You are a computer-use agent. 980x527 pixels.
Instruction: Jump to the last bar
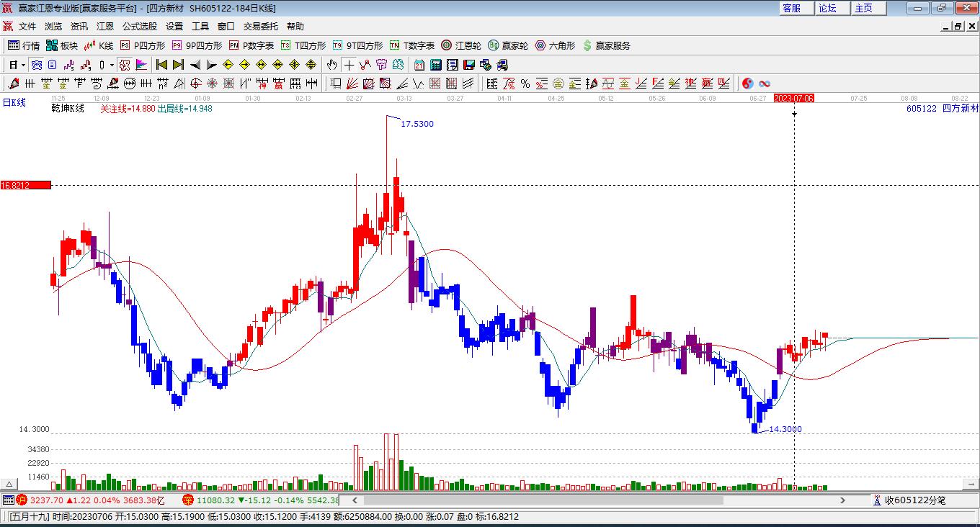(179, 65)
